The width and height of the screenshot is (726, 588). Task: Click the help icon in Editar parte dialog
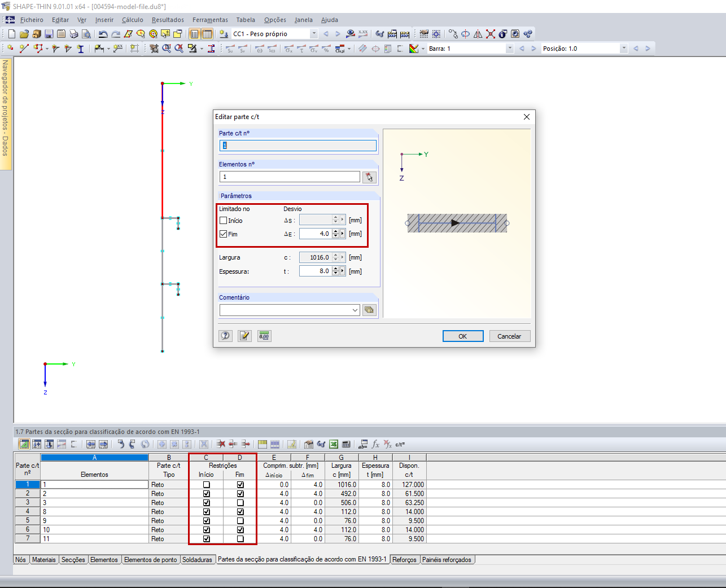tap(225, 336)
